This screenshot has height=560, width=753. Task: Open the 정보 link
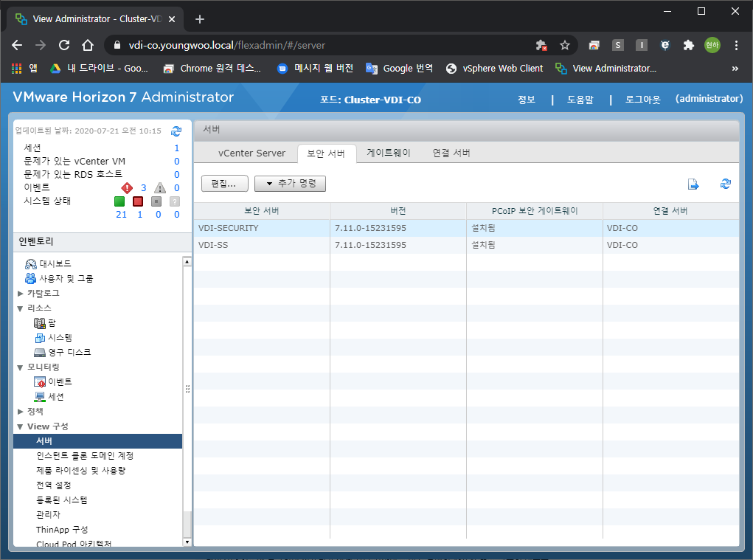[527, 100]
